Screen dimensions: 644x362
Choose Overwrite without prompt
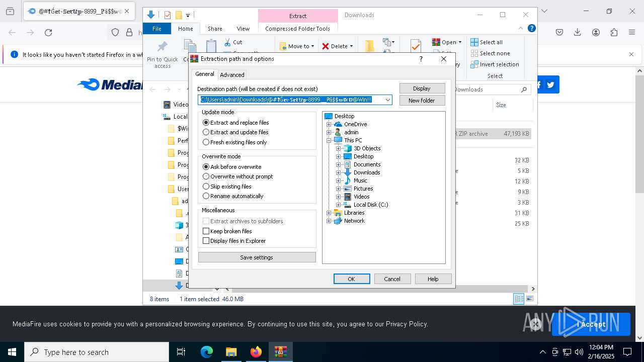point(206,176)
